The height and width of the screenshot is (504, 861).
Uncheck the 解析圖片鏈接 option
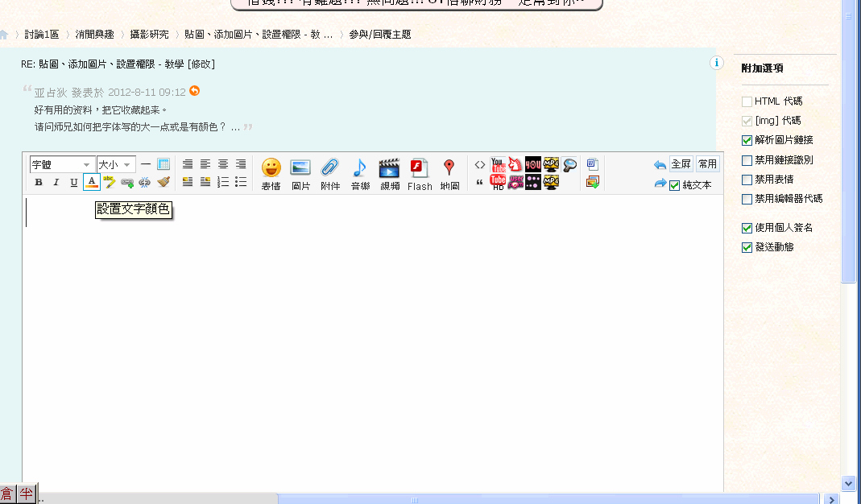pyautogui.click(x=747, y=141)
